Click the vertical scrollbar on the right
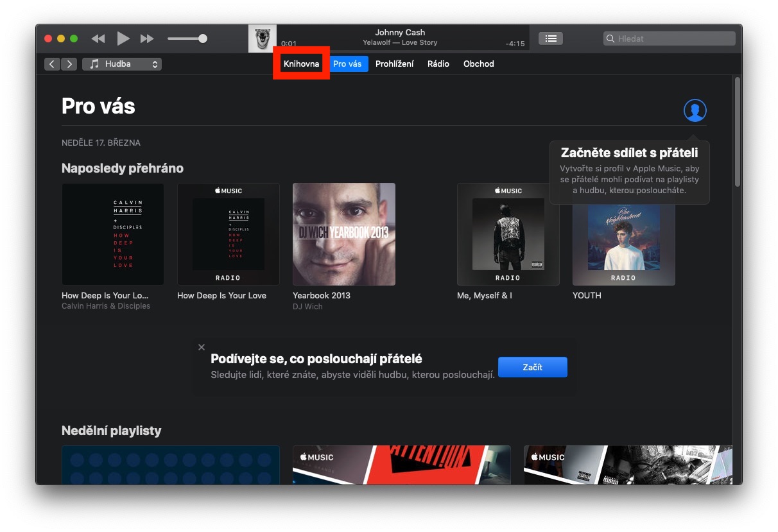778x532 pixels. pyautogui.click(x=738, y=132)
